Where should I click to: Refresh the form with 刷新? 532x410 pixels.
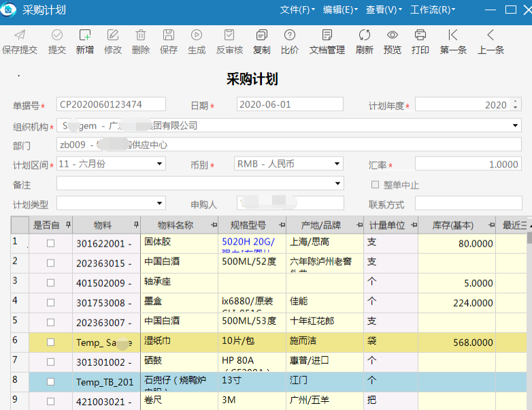(x=365, y=42)
